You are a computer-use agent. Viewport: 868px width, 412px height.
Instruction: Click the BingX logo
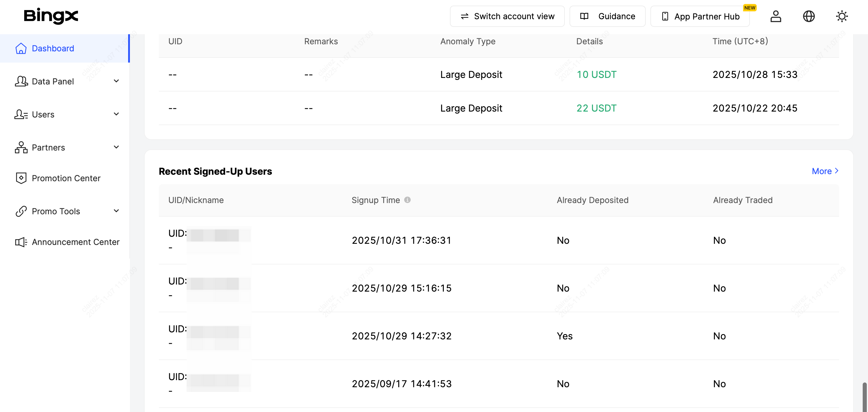[x=51, y=16]
